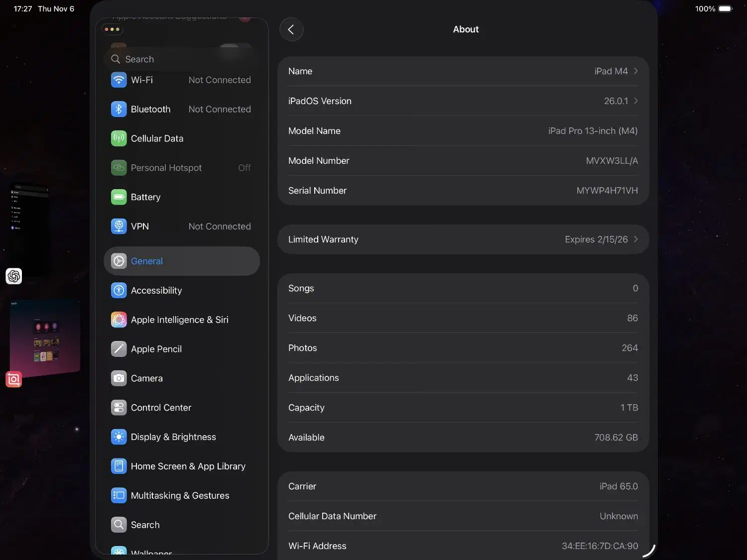Open the VPN globe icon
This screenshot has height=560, width=747.
pyautogui.click(x=119, y=226)
